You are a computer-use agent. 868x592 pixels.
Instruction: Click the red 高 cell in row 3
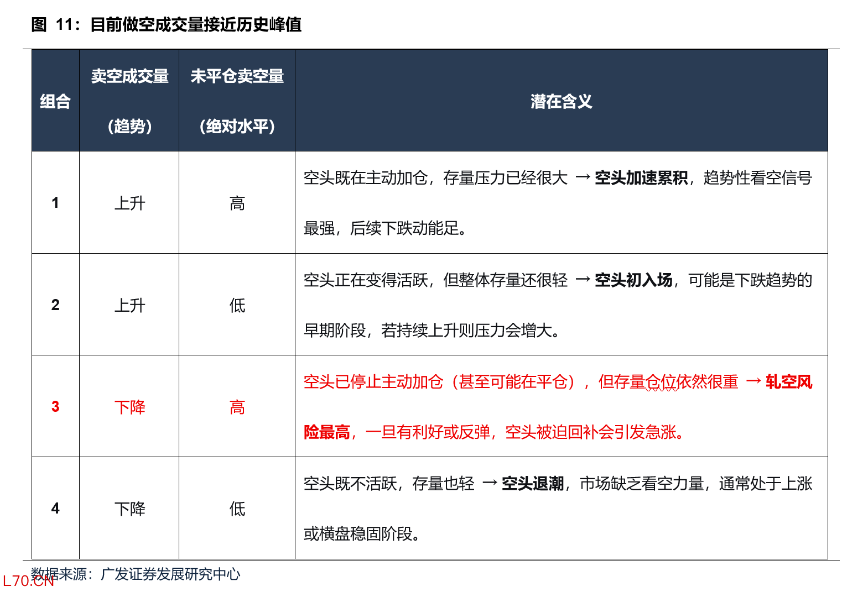237,407
